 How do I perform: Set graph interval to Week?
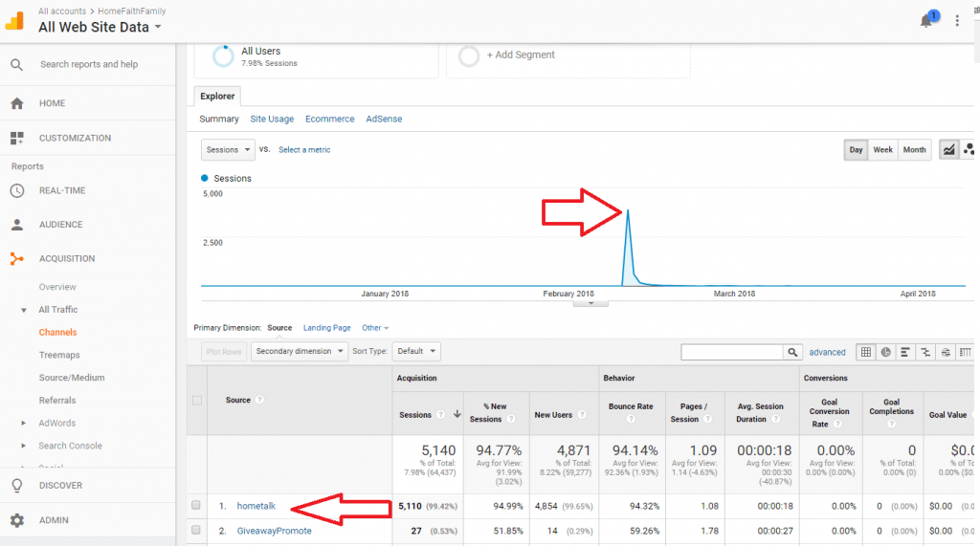(x=882, y=150)
